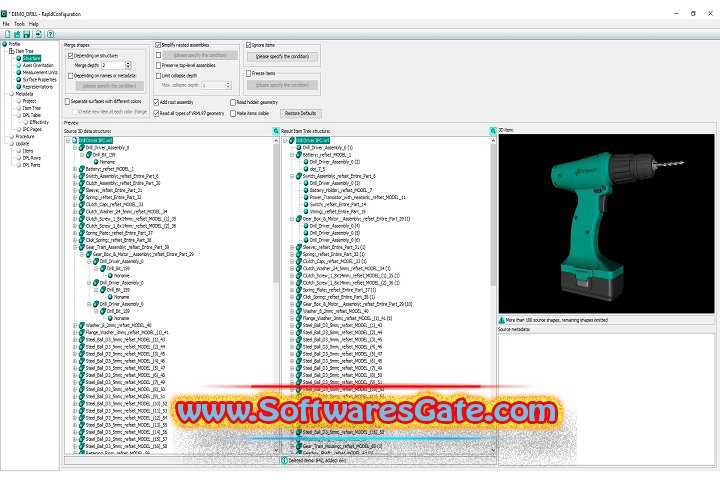Toggle 'Read all types of VRML97 geometry' checkbox
This screenshot has height=480, width=720.
point(156,113)
